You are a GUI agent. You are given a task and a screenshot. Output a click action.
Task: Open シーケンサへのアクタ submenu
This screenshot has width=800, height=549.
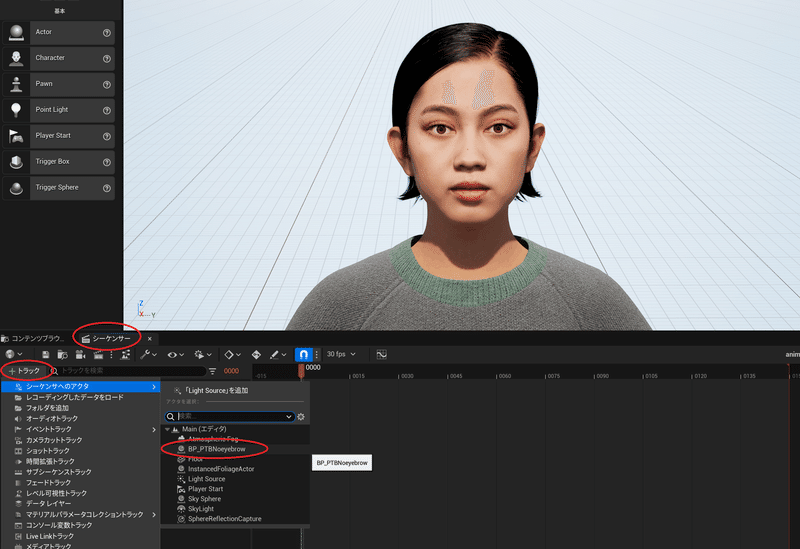tap(81, 387)
